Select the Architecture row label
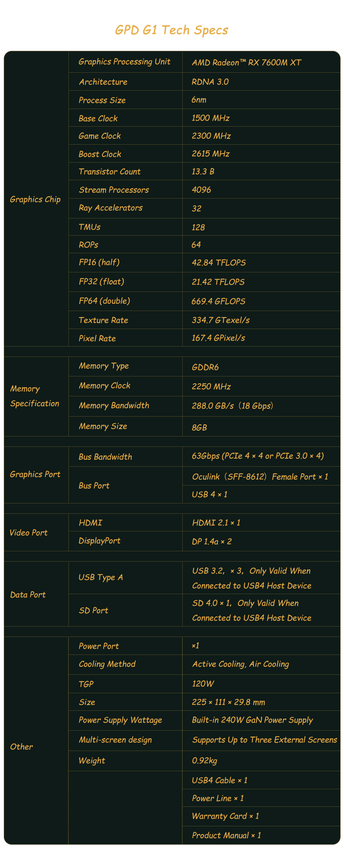Image resolution: width=344 pixels, height=868 pixels. point(103,82)
